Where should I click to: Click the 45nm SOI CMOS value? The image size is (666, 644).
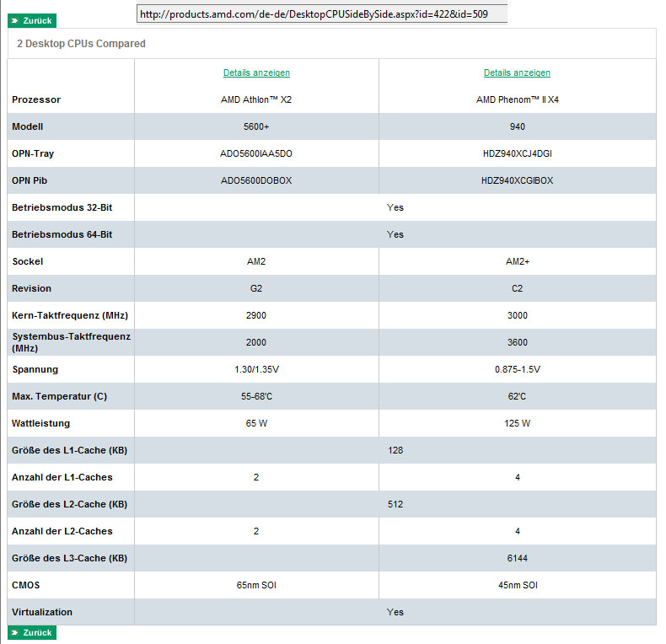coord(517,585)
